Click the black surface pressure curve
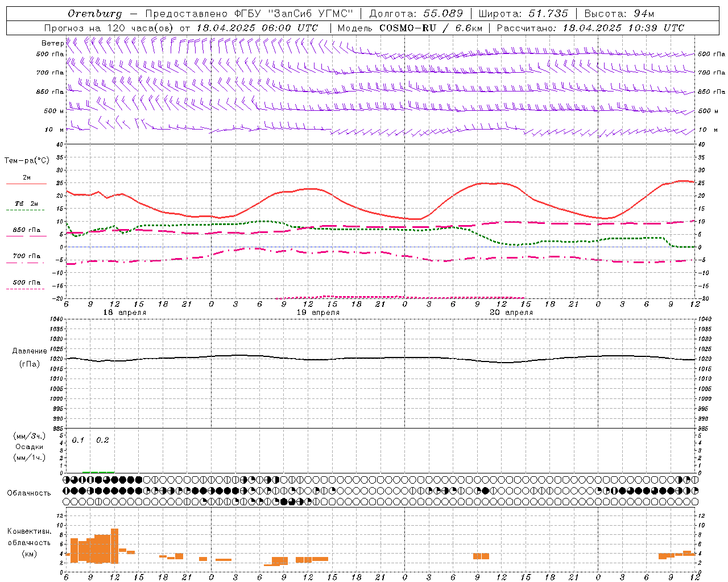Screen dimensions: 728x582 tap(381, 358)
